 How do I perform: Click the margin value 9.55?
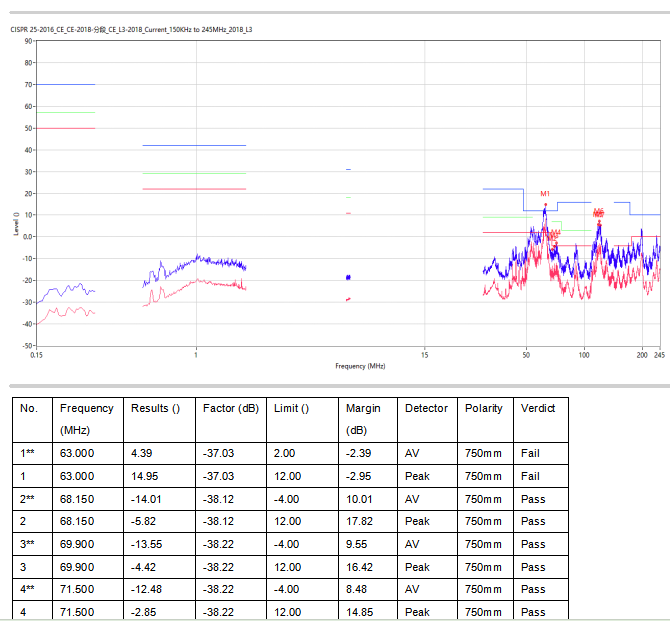coord(356,544)
